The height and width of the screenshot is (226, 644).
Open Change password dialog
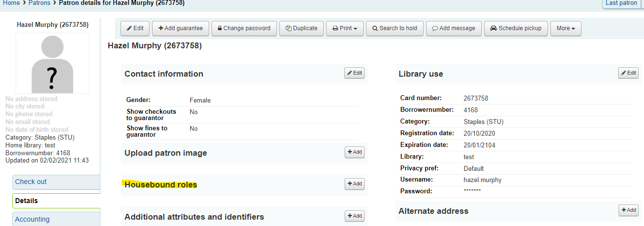(244, 28)
